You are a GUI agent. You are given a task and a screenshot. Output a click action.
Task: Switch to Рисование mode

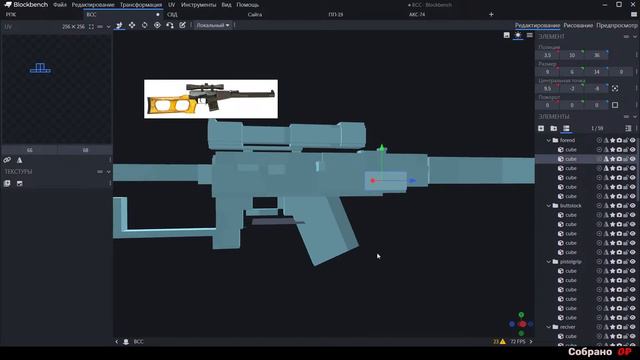578,25
